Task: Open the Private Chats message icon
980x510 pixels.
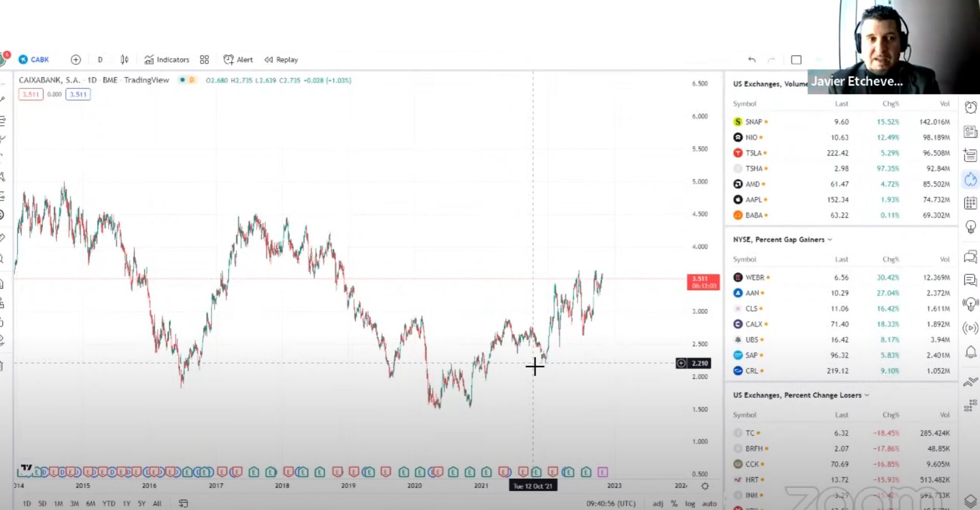Action: click(970, 280)
